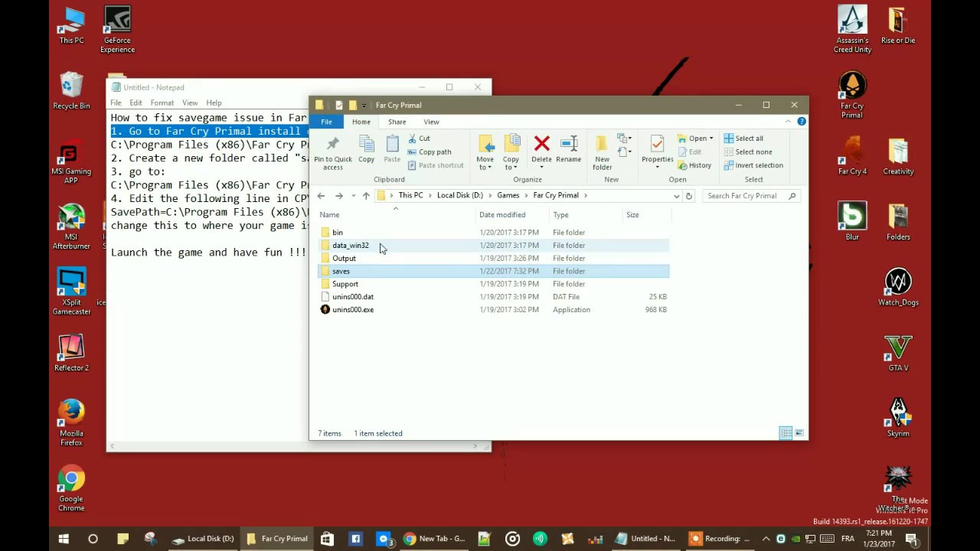Select the Home ribbon tab
Screen dimensions: 980x551
(361, 122)
